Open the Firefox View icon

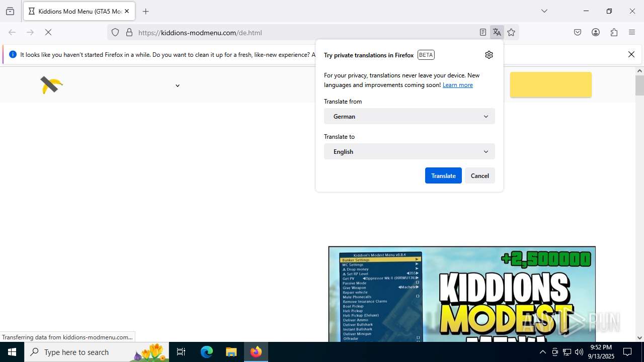10,11
